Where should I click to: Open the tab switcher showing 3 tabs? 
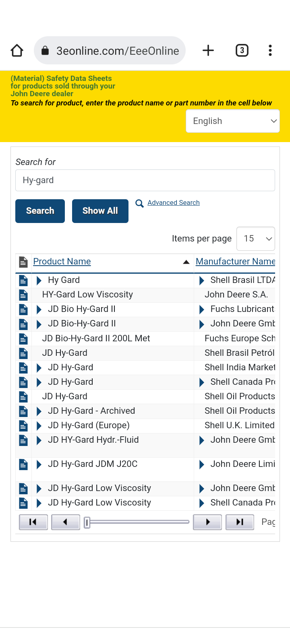pyautogui.click(x=242, y=50)
